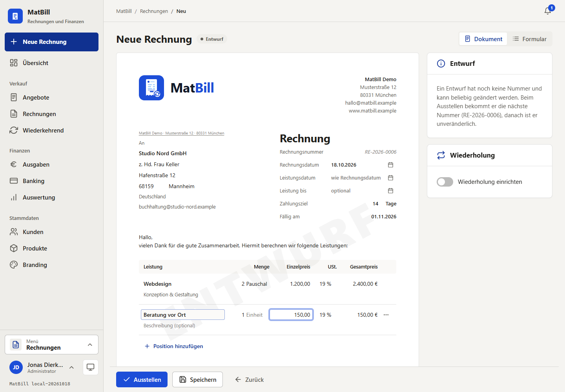Open Ausgaben in the sidebar
Screen dimensions: 565x392
[x=51, y=164]
